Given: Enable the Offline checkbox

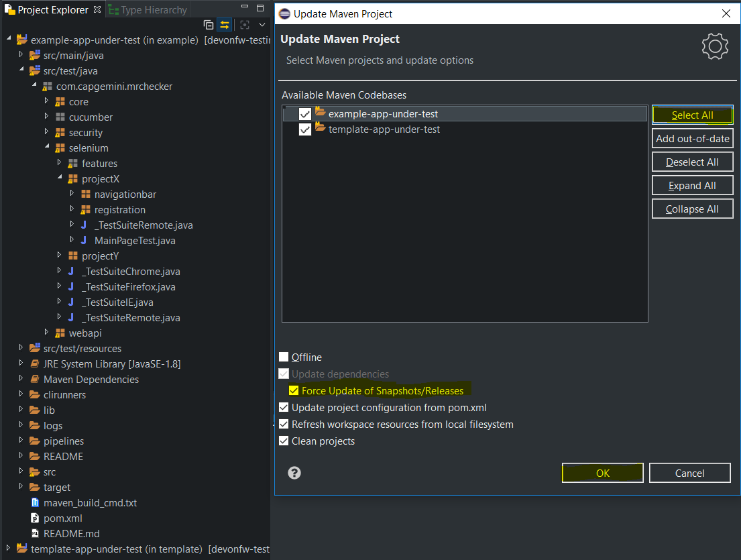Looking at the screenshot, I should (x=284, y=357).
